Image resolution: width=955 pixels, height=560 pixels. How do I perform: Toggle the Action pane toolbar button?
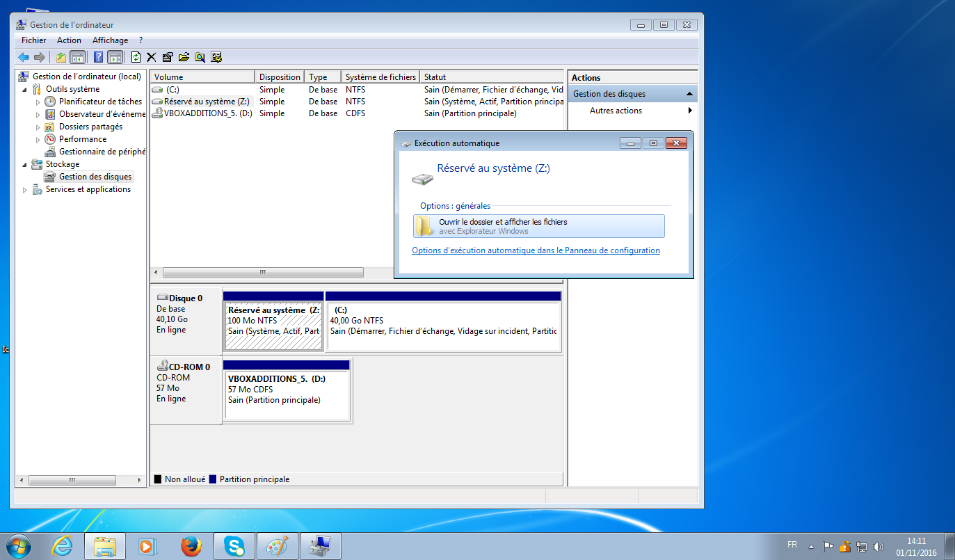(115, 57)
